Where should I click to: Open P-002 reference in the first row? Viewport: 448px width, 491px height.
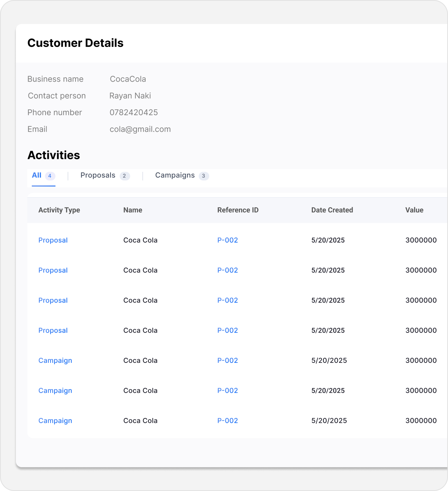[228, 240]
